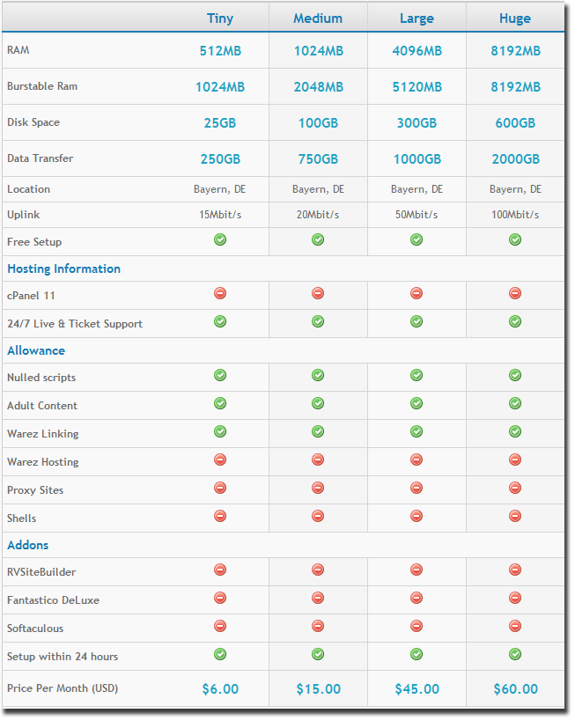Click the 4096MB RAM value for Large
The image size is (575, 728).
417,51
